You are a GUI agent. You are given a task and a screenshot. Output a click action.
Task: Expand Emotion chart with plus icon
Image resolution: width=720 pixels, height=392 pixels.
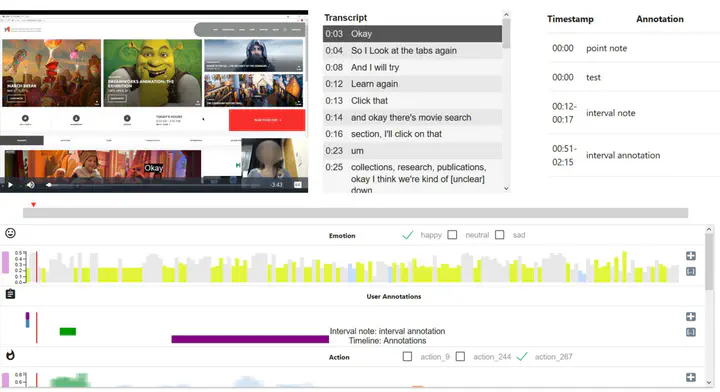(x=691, y=256)
